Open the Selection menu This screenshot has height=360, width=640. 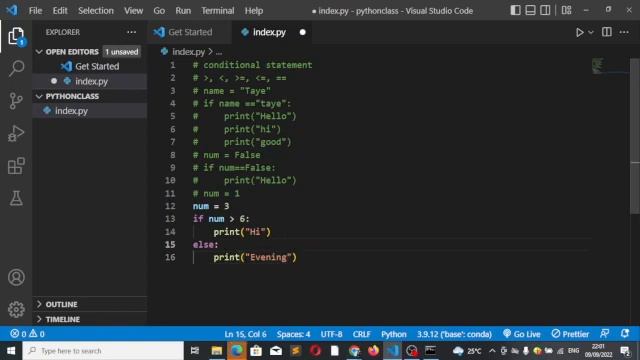tap(96, 11)
